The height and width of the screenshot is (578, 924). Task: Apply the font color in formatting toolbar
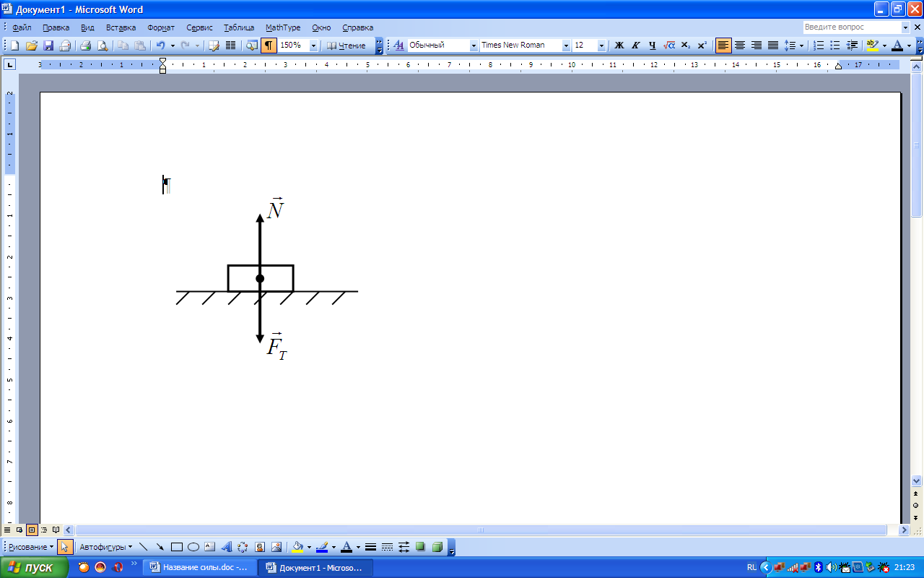click(x=897, y=46)
